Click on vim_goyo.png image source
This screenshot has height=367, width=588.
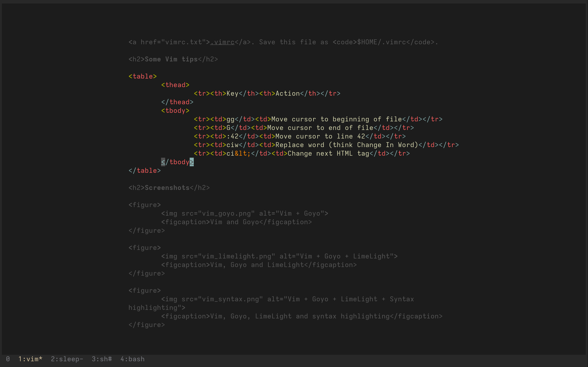point(226,213)
